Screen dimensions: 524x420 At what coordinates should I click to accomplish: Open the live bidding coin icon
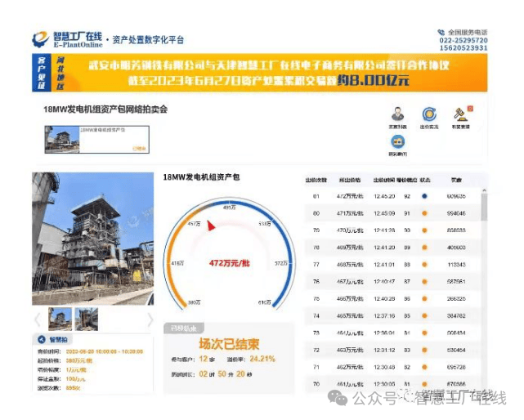point(429,114)
